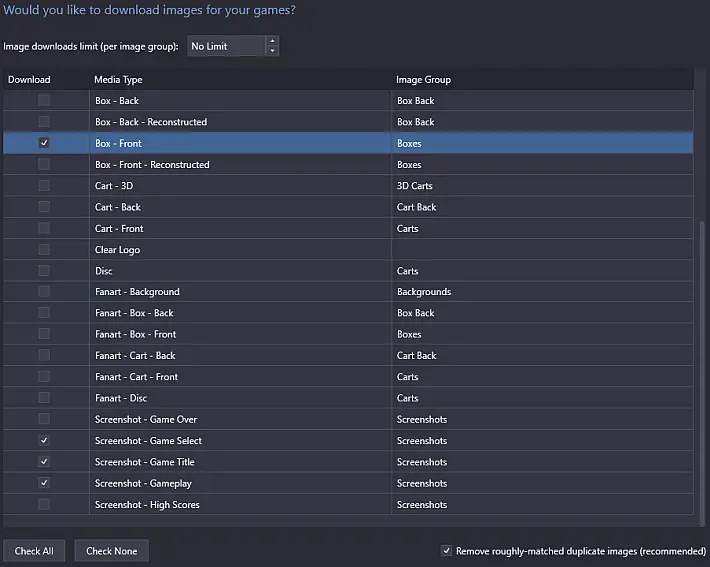Tick the Clear Logo checkbox
Screen dimensions: 710x567
[x=44, y=250]
